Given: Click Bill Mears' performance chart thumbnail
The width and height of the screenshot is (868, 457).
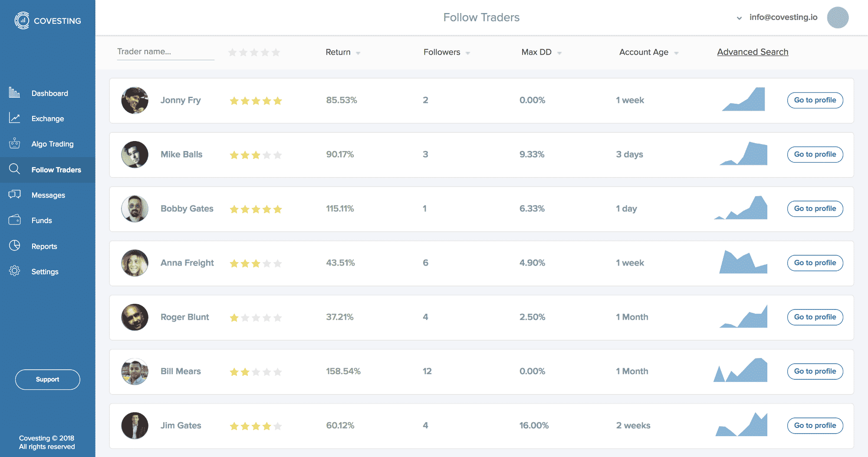Looking at the screenshot, I should point(741,371).
